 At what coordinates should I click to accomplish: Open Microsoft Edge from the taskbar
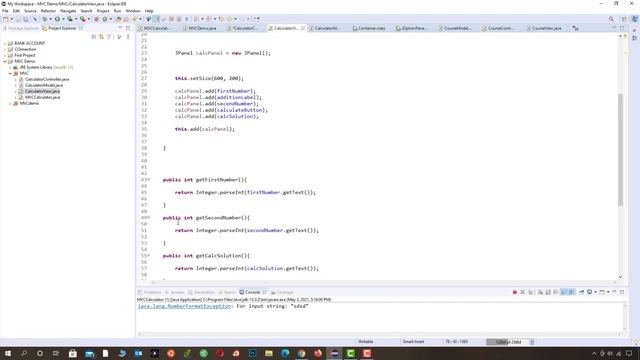[x=285, y=353]
